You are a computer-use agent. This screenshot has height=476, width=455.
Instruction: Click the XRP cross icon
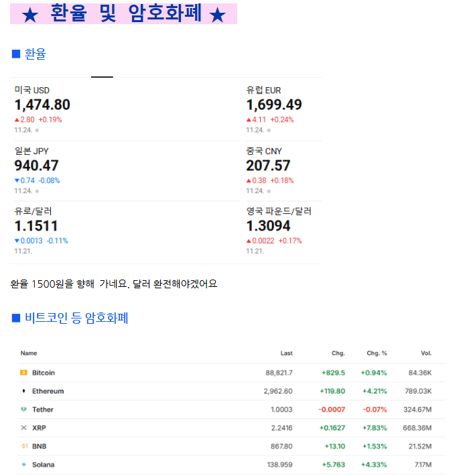point(23,428)
